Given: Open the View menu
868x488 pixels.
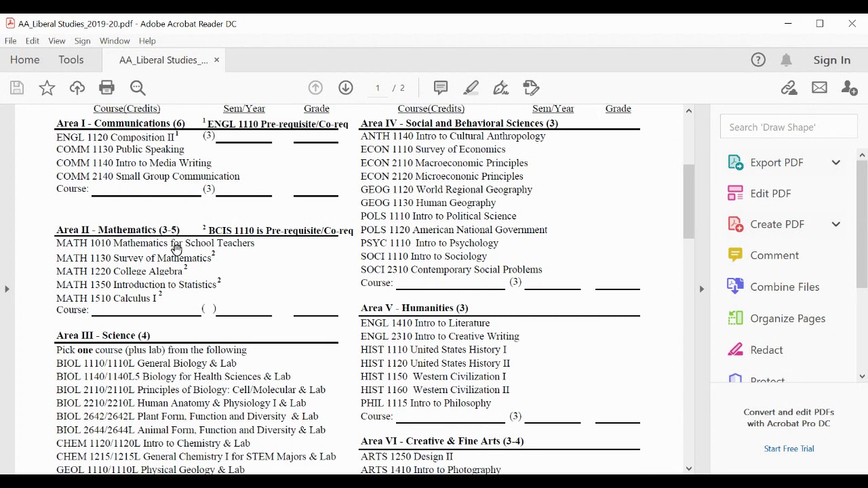Looking at the screenshot, I should 57,41.
